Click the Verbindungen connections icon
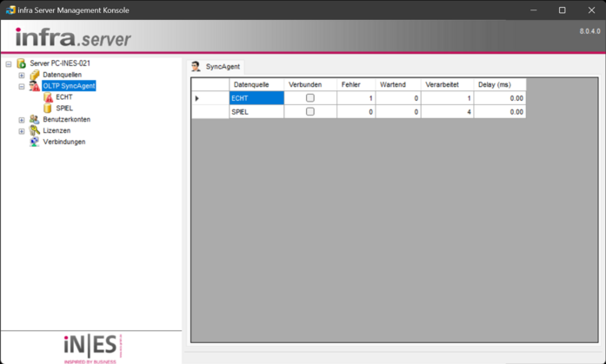The width and height of the screenshot is (606, 364). [x=35, y=142]
